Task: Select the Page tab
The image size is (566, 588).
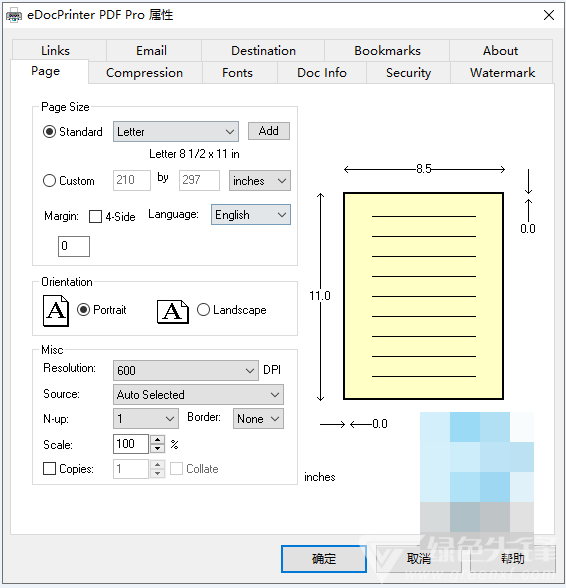Action: pyautogui.click(x=50, y=71)
